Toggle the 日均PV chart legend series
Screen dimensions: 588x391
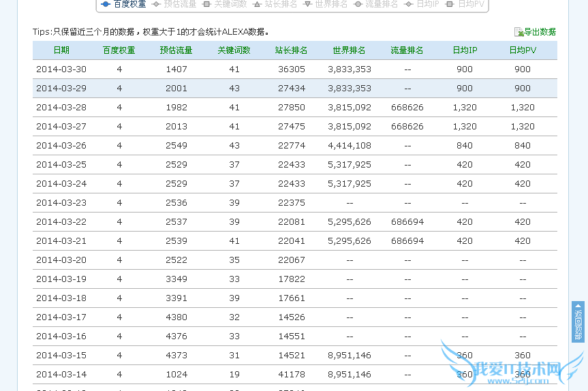pyautogui.click(x=465, y=4)
